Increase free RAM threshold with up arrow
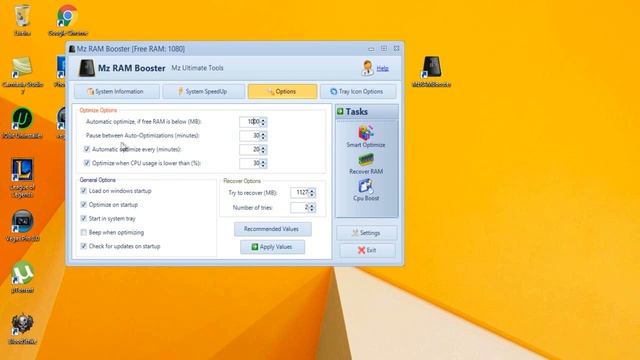The image size is (640, 360). tap(263, 120)
